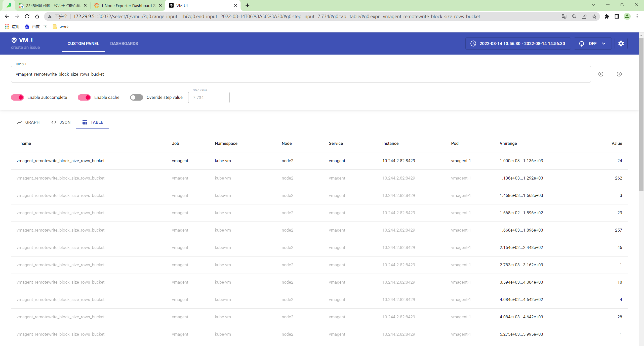Viewport: 644px width, 346px height.
Task: Click the auto-refresh circular arrows icon
Action: 582,44
